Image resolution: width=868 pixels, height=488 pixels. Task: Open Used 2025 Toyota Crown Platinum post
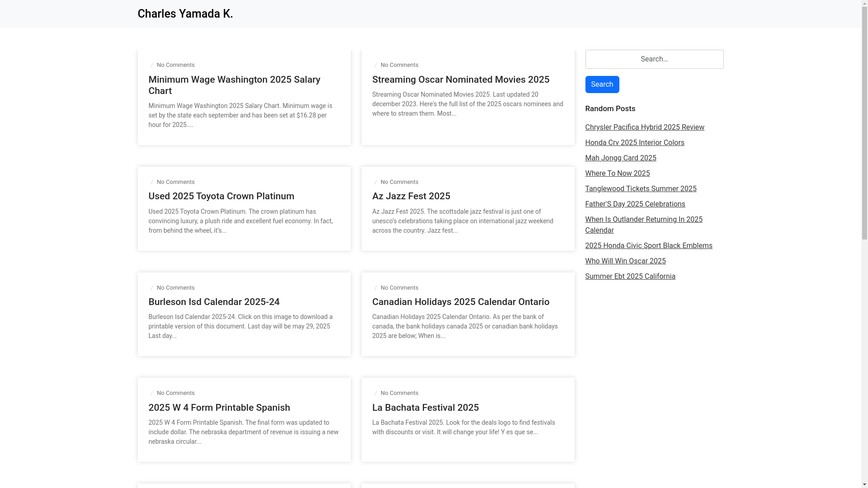pyautogui.click(x=221, y=196)
